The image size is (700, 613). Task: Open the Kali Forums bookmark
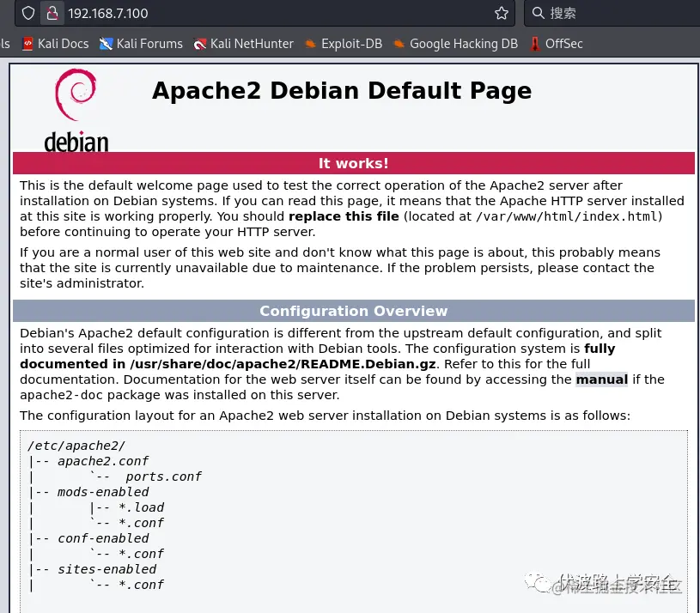click(141, 44)
